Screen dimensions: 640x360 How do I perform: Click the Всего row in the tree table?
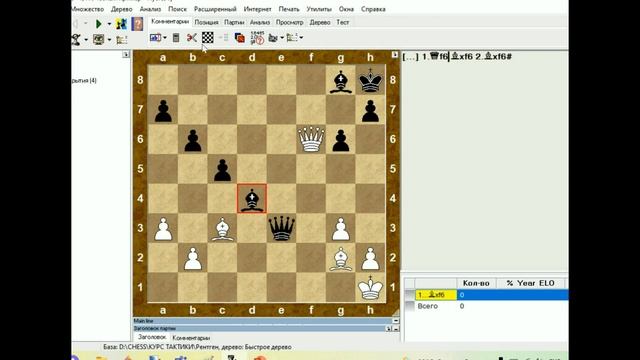coord(486,306)
